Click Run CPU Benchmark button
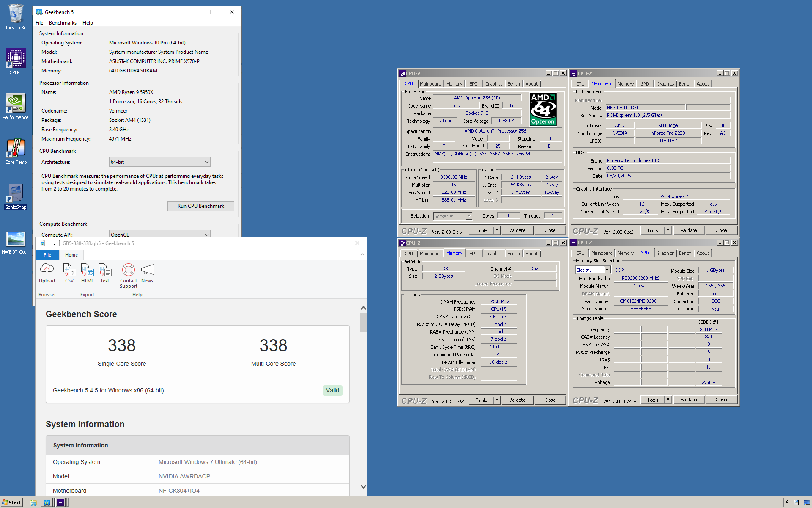Image resolution: width=812 pixels, height=508 pixels. [x=201, y=206]
